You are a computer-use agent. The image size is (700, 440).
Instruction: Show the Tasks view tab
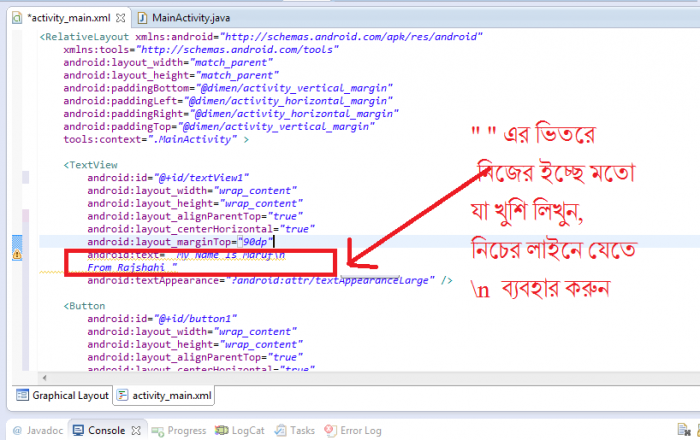click(295, 431)
